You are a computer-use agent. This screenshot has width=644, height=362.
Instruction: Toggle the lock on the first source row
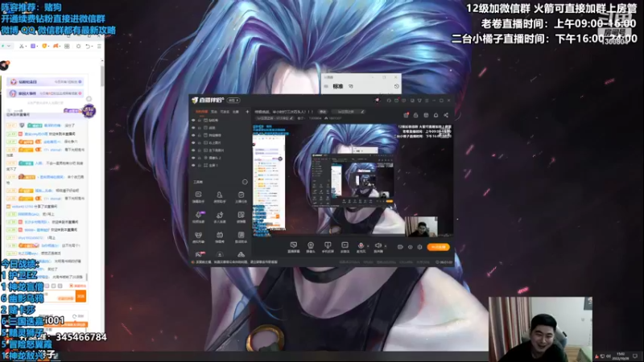pyautogui.click(x=200, y=120)
